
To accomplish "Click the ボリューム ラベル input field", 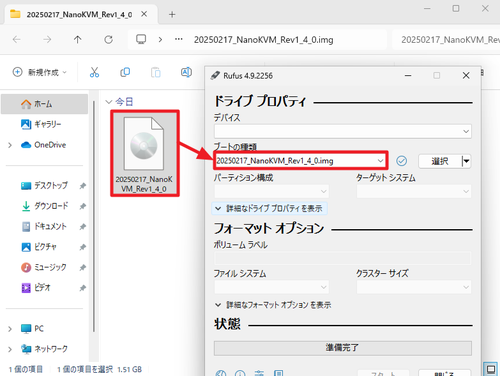I will 343,258.
